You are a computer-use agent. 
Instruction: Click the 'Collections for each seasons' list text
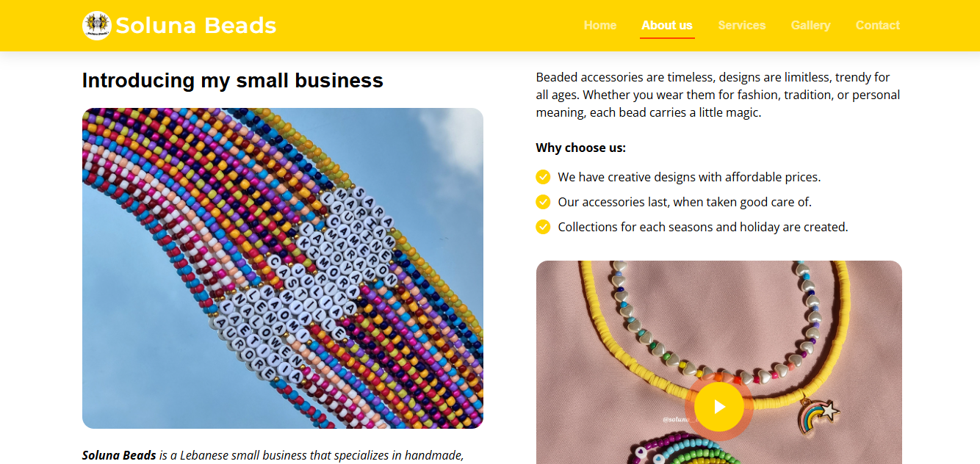pos(702,227)
